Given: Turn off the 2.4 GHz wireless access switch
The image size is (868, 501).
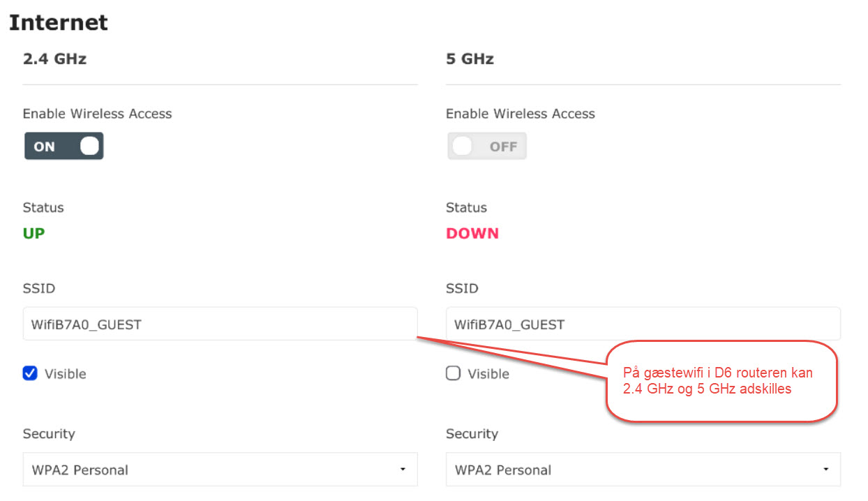Looking at the screenshot, I should point(63,147).
